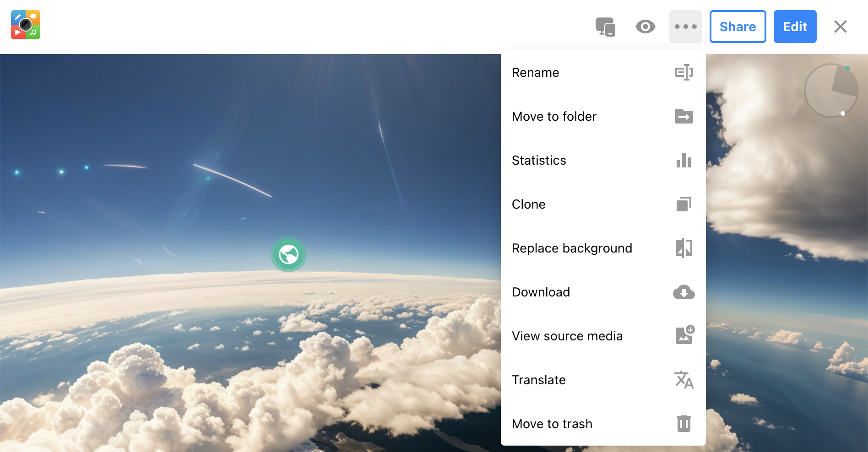Select the Clone menu entry
The width and height of the screenshot is (868, 452).
[x=603, y=204]
